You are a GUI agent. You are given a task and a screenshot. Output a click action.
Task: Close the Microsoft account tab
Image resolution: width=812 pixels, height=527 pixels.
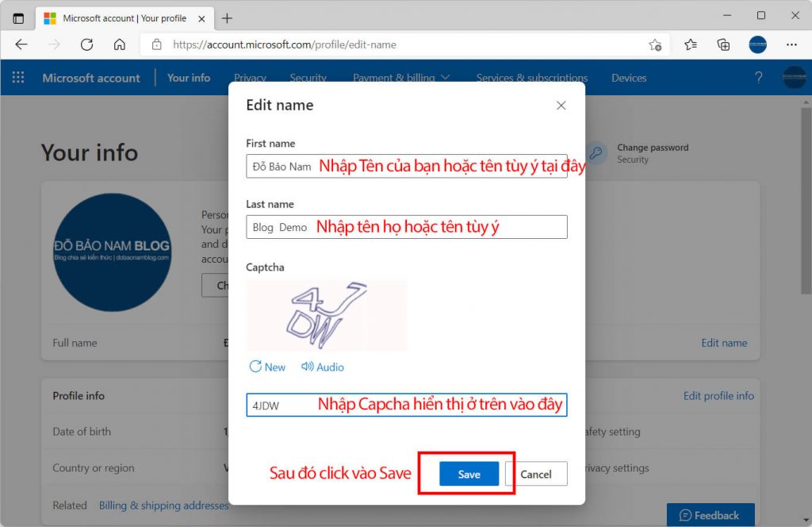201,19
